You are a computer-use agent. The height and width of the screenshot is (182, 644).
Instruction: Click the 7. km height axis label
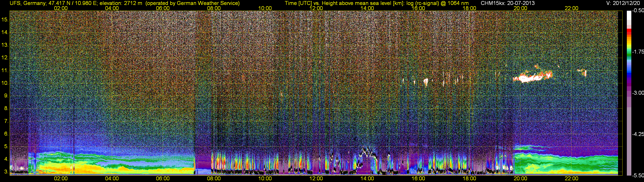[x=6, y=121]
